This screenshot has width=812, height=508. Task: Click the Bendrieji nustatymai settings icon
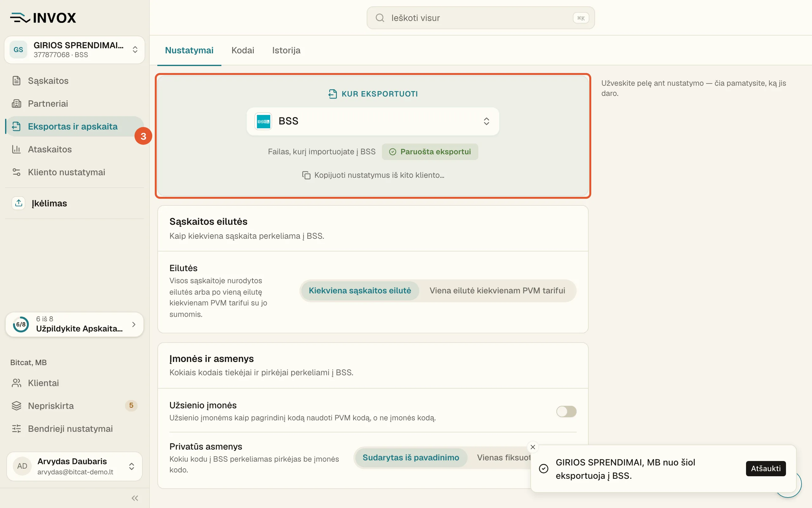(16, 428)
